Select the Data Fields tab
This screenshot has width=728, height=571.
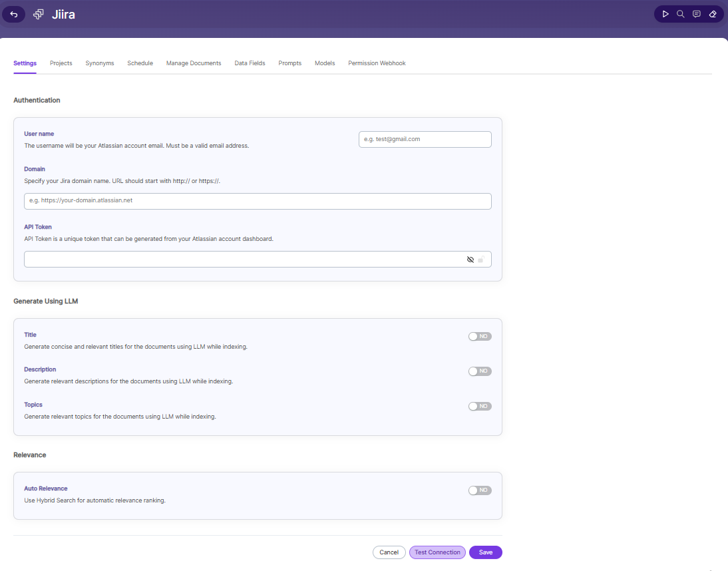(250, 63)
